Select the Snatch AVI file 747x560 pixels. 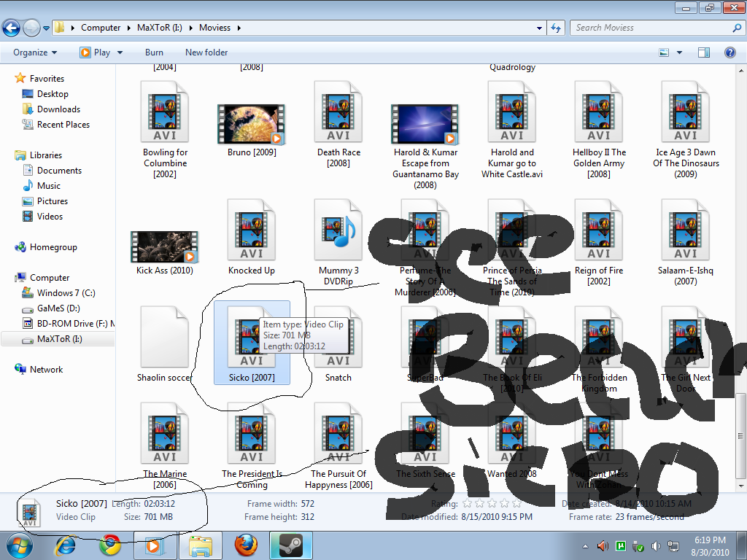click(338, 344)
